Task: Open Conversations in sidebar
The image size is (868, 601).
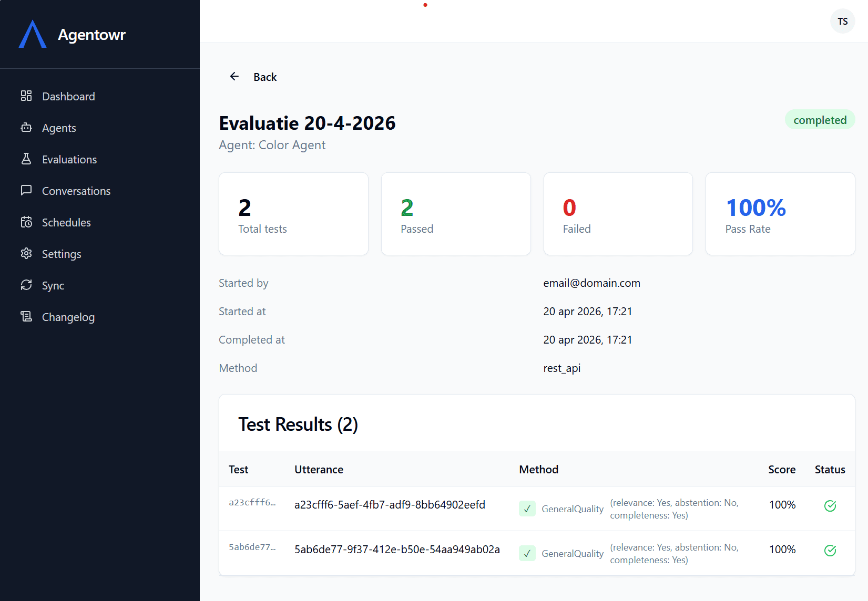Action: click(100, 191)
